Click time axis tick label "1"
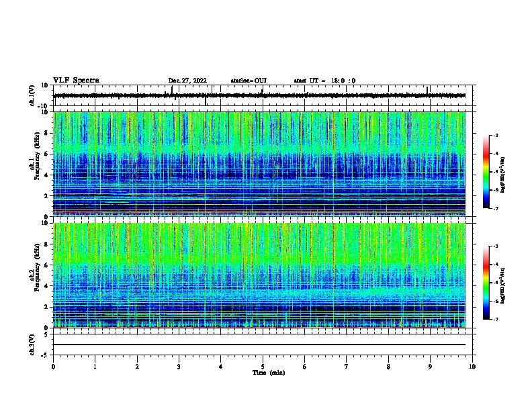Image resolution: width=532 pixels, height=411 pixels. pos(95,367)
